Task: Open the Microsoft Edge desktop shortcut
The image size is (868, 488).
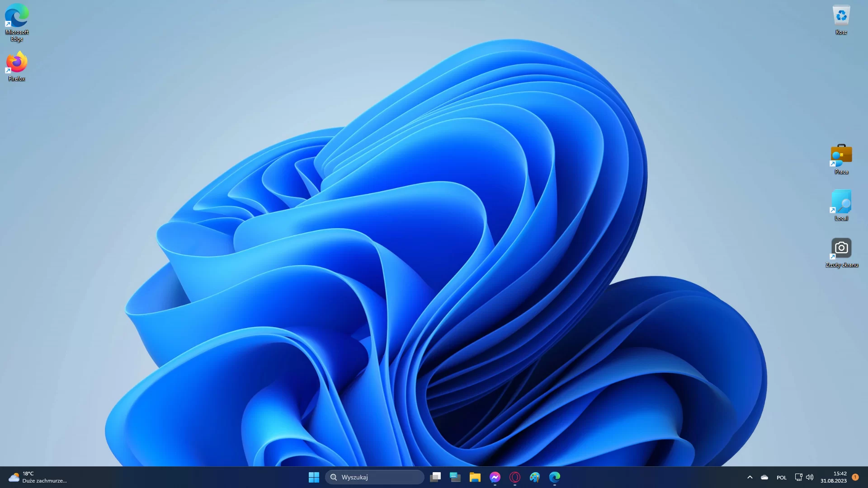Action: [17, 23]
